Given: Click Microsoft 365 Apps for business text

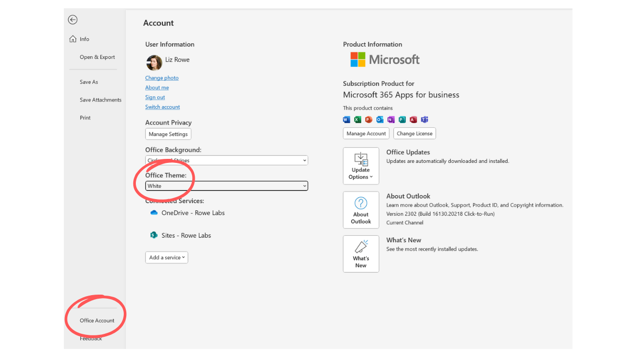Looking at the screenshot, I should [x=401, y=95].
